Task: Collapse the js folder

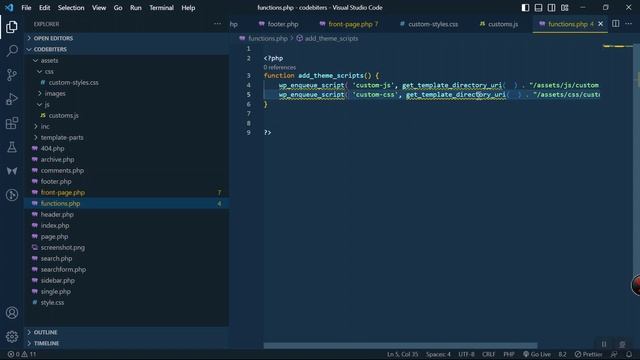Action: pos(127,104)
